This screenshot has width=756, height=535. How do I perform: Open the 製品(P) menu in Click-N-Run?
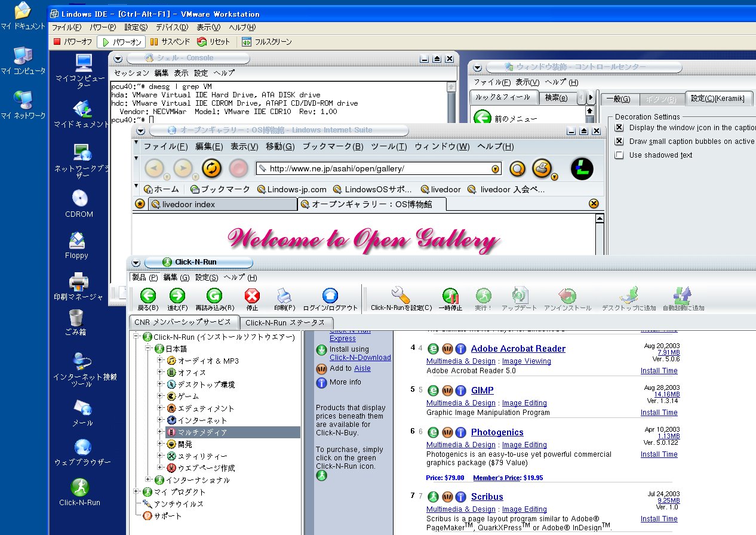[x=145, y=278]
